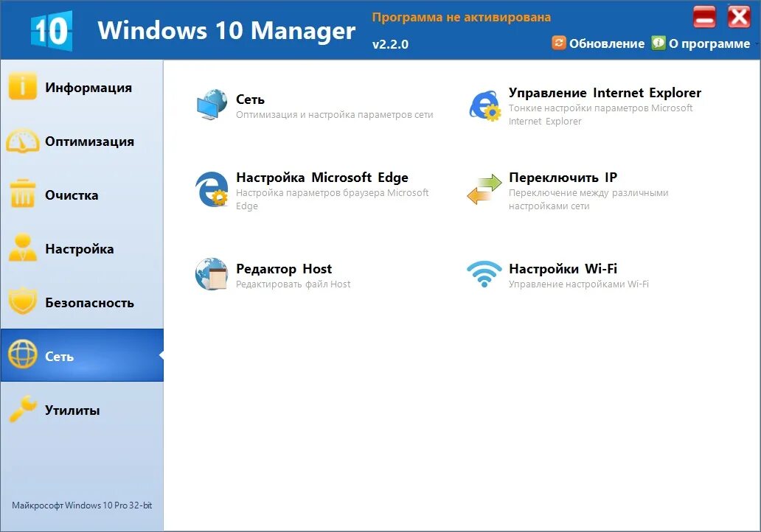
Task: Click the Wi-Fi signal icon
Action: click(x=484, y=274)
